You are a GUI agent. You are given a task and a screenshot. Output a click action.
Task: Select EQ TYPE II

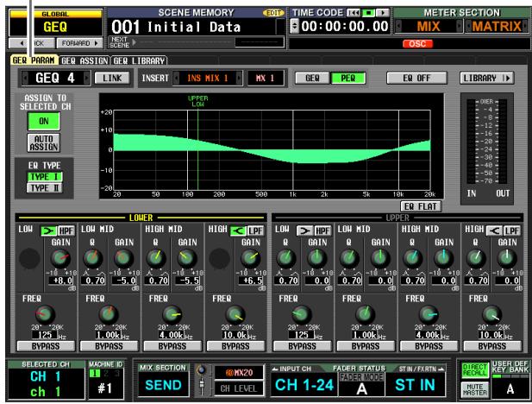click(x=45, y=188)
